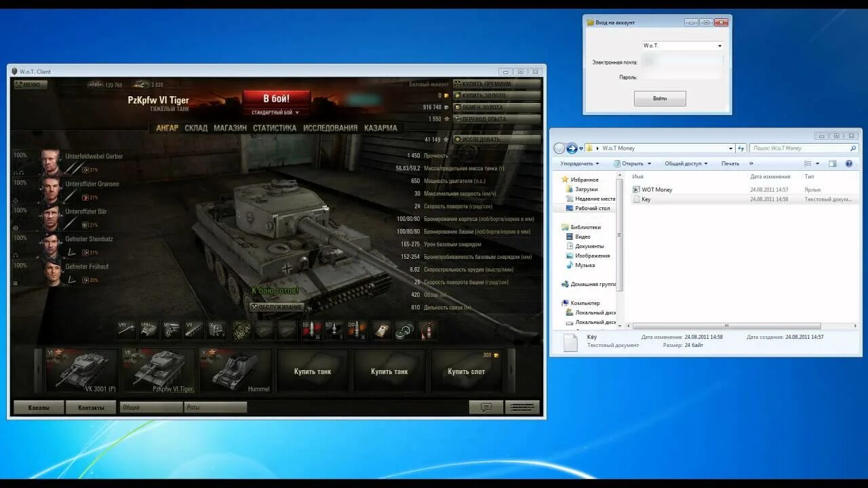Click the Explorer search box
Viewport: 868px width, 488px height.
pos(804,148)
